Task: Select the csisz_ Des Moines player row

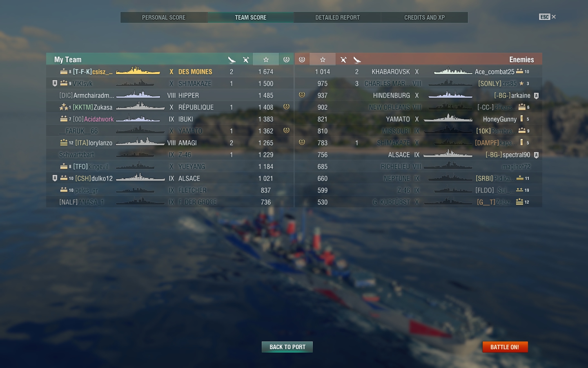Action: 170,72
